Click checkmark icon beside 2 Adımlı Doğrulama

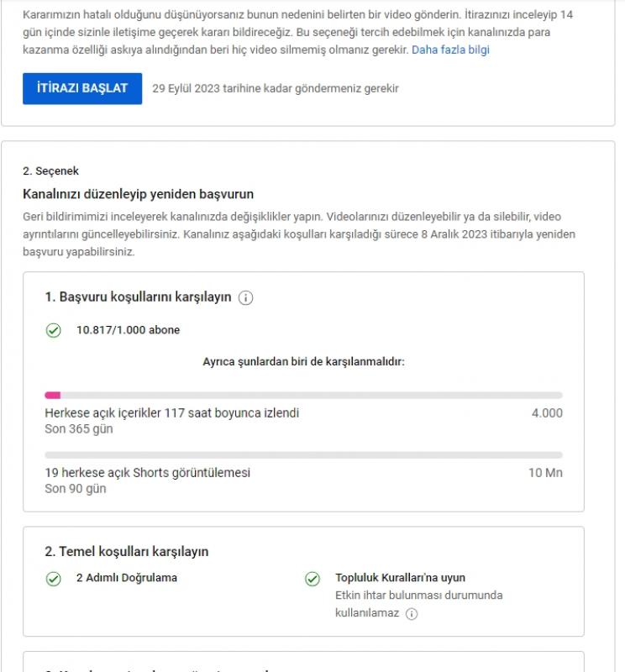point(54,579)
